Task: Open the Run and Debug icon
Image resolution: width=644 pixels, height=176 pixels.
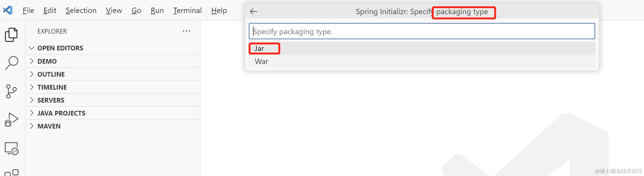Action: pos(11,119)
